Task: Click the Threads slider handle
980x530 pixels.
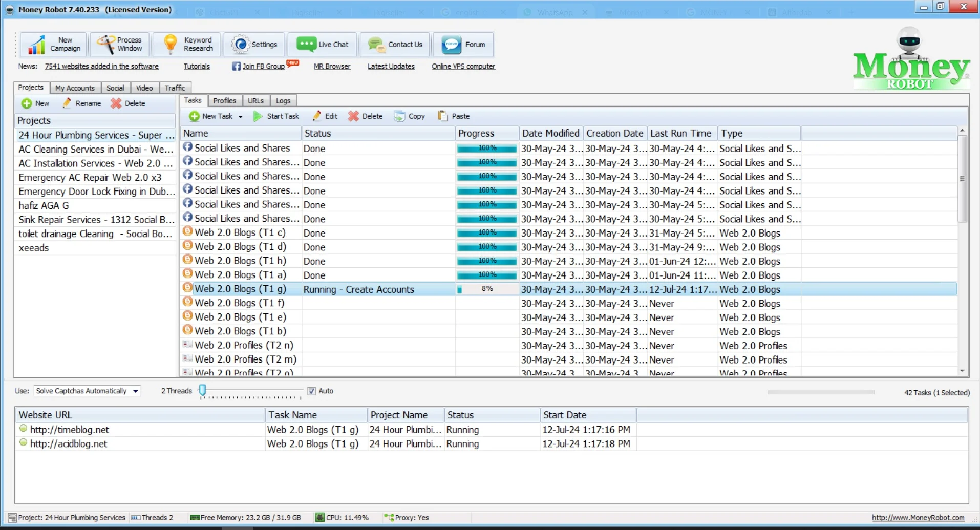Action: pyautogui.click(x=203, y=390)
